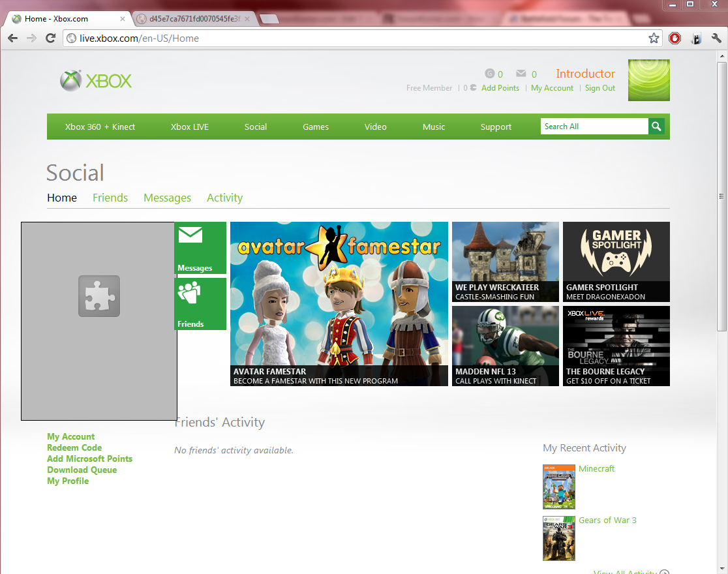Open the Video menu
Screen dimensions: 728x574
(x=375, y=127)
